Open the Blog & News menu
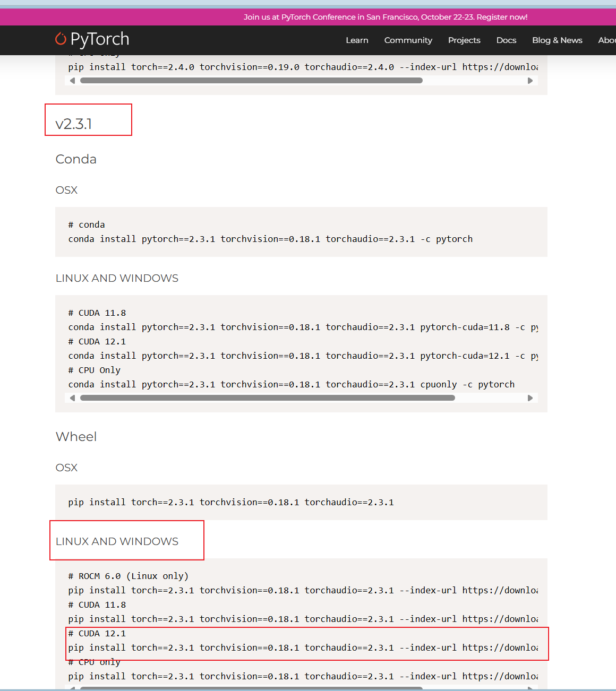The image size is (616, 691). [557, 40]
